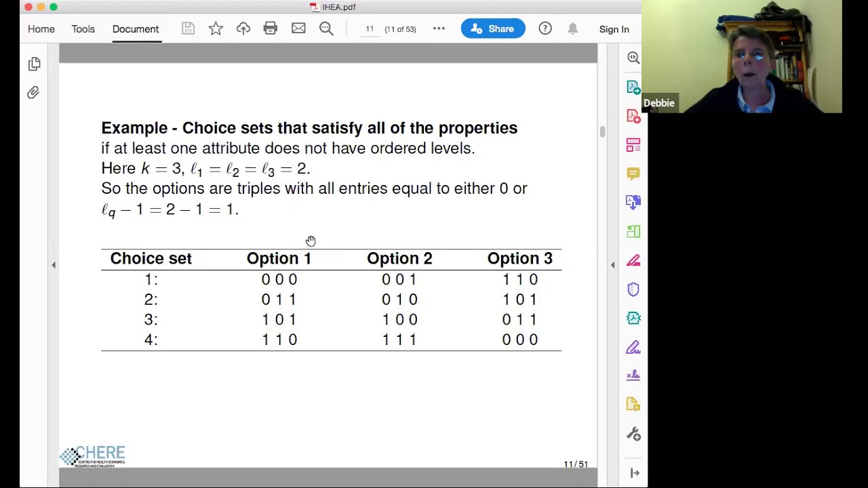Open Organize Pages green icon

click(633, 232)
